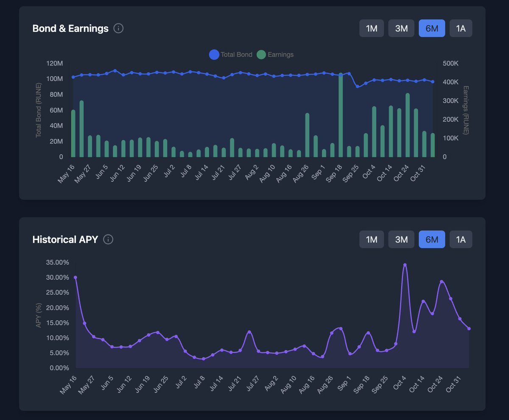Click the Oct 4 earnings bar
This screenshot has height=420, width=509.
(x=374, y=132)
